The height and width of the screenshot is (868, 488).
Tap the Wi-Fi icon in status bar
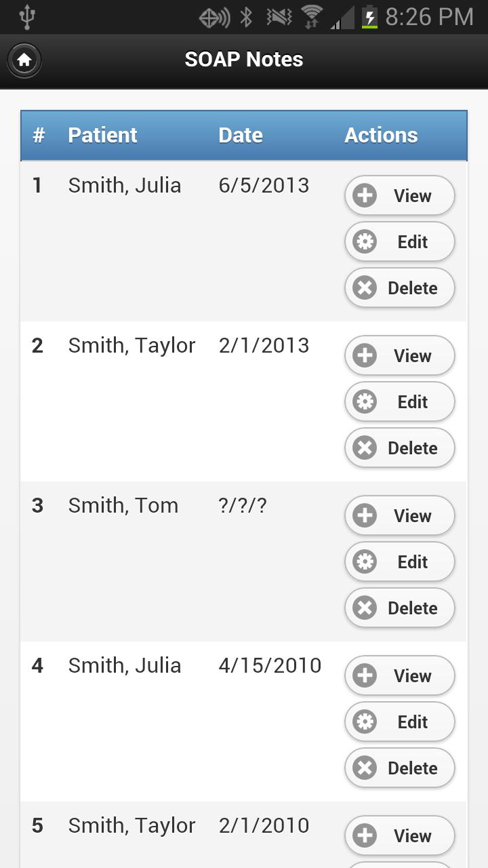[x=312, y=17]
